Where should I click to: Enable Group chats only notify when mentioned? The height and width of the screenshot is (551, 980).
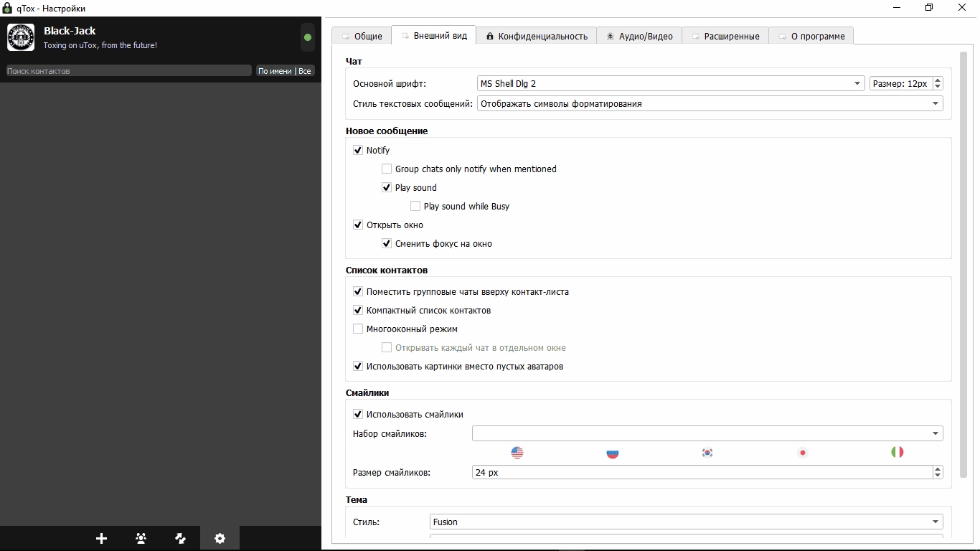[x=387, y=169]
